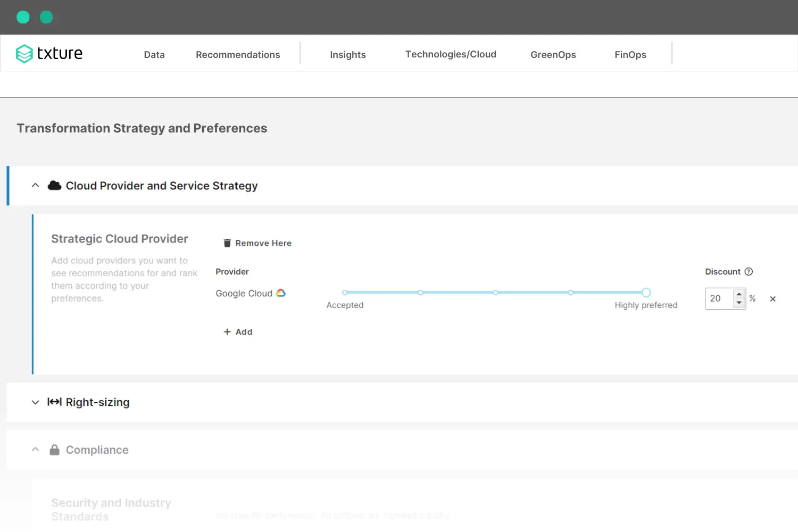This screenshot has height=532, width=798.
Task: Click the plus icon next to Add
Action: (227, 332)
